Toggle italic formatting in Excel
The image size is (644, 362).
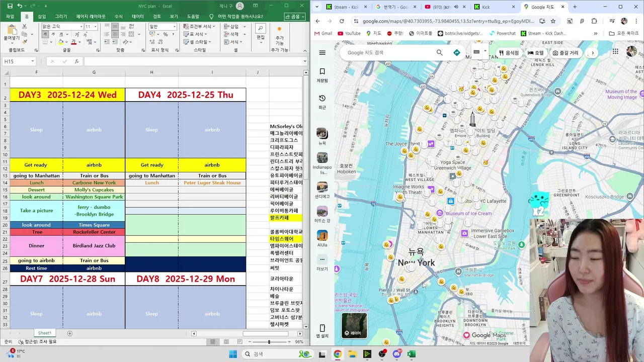52,35
